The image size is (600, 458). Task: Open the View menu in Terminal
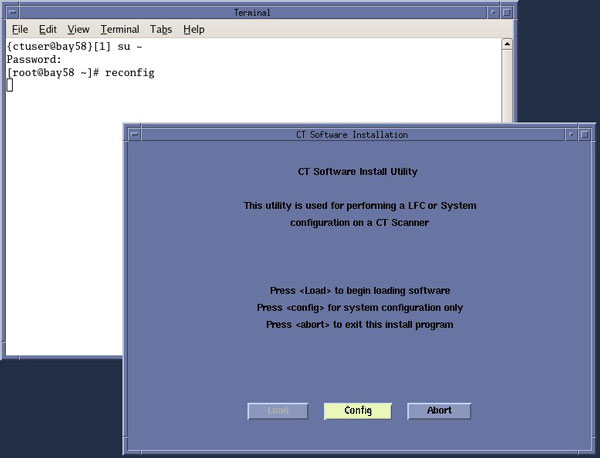tap(78, 30)
